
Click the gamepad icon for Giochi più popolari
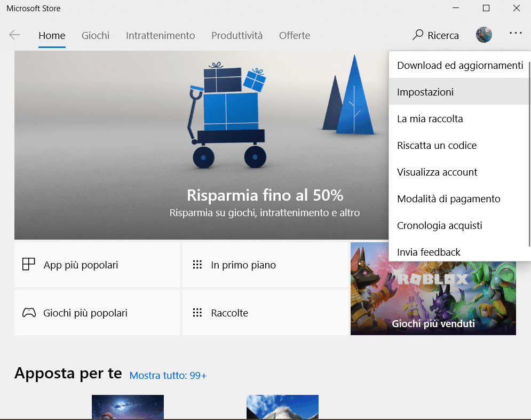(x=28, y=313)
